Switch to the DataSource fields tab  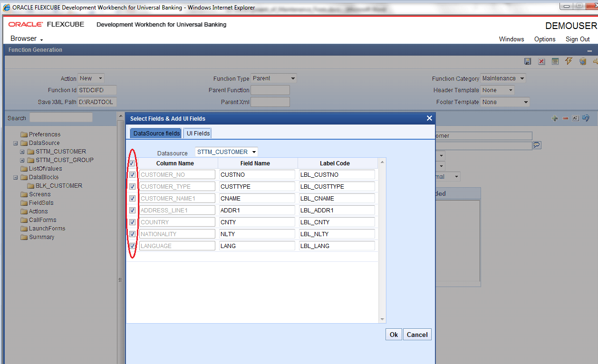pyautogui.click(x=156, y=134)
